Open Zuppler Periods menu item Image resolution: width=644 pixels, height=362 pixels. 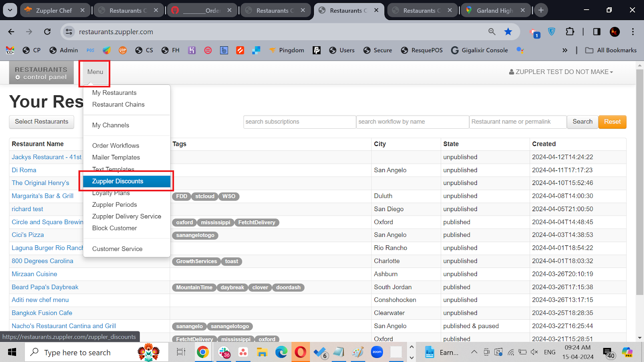pyautogui.click(x=114, y=205)
